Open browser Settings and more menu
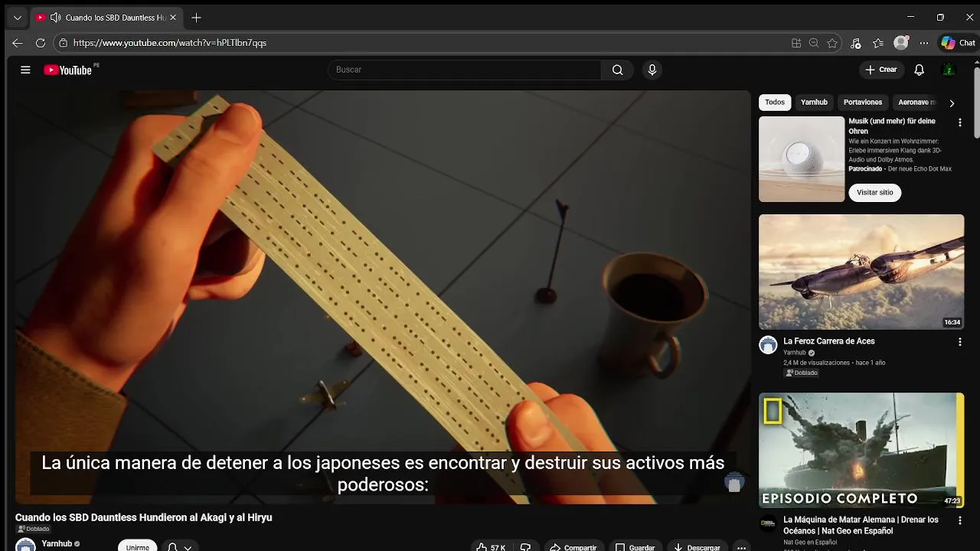Viewport: 980px width, 551px height. click(x=924, y=43)
